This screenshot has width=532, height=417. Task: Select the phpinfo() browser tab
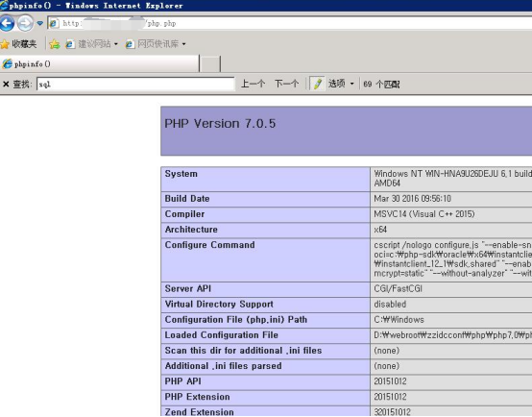[x=100, y=63]
